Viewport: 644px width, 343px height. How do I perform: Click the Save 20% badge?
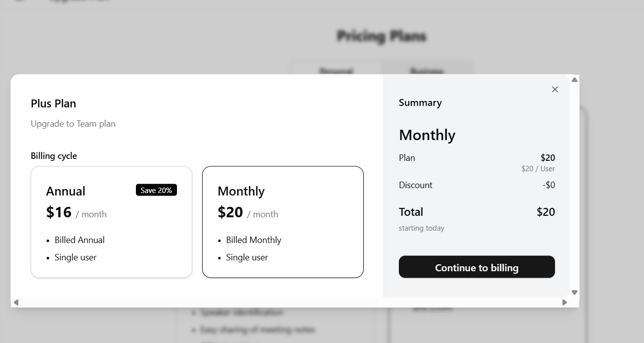(x=156, y=190)
